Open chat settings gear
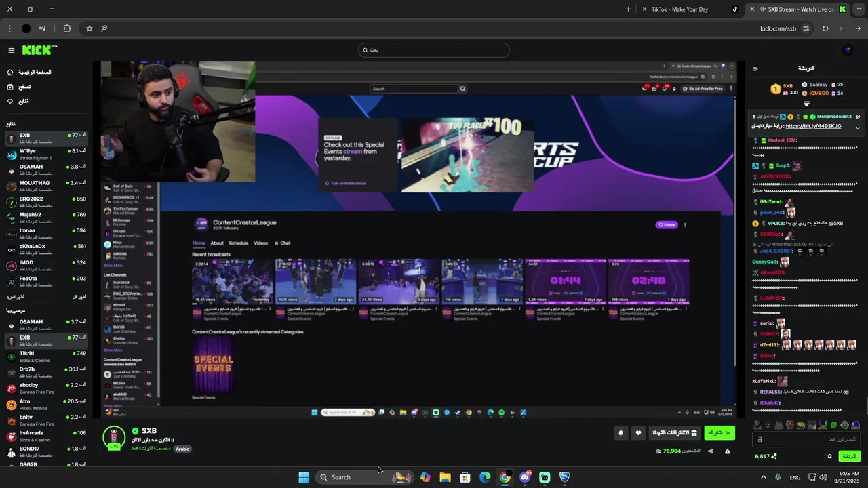This screenshot has height=488, width=868. coord(829,456)
